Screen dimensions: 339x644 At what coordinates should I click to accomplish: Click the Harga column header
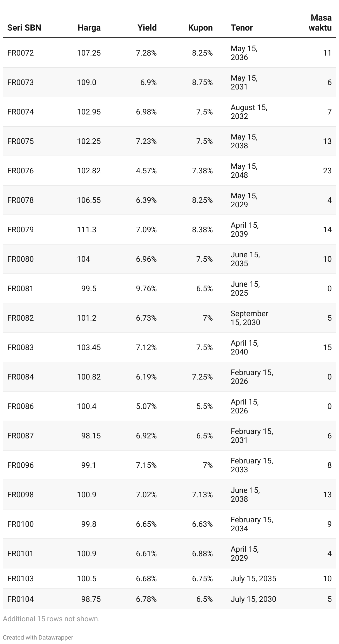tap(89, 28)
